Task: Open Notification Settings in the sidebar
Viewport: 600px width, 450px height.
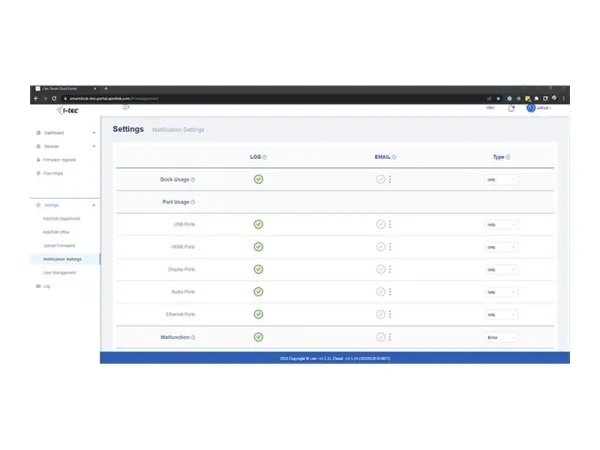Action: click(x=63, y=259)
